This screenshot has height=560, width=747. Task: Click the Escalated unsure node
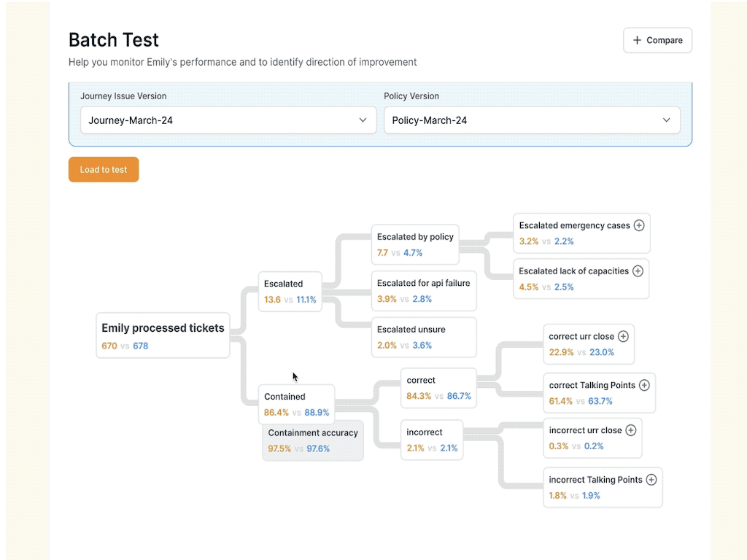pos(423,337)
